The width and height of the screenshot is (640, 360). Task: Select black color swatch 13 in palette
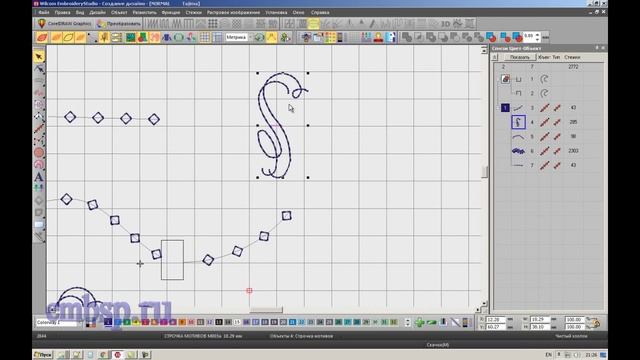[x=219, y=322]
